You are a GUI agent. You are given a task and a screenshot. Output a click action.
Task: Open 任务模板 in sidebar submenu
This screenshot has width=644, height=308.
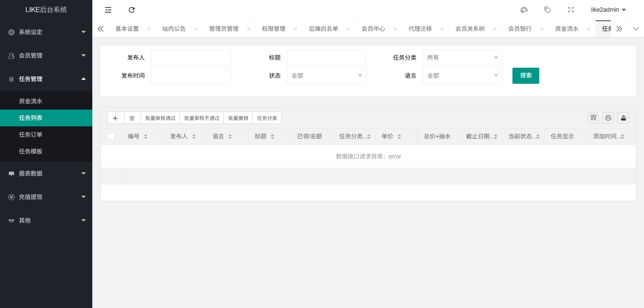[x=46, y=151]
